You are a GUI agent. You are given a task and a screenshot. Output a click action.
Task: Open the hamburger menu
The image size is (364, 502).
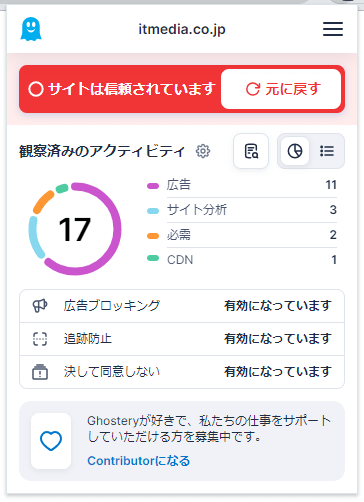coord(333,29)
